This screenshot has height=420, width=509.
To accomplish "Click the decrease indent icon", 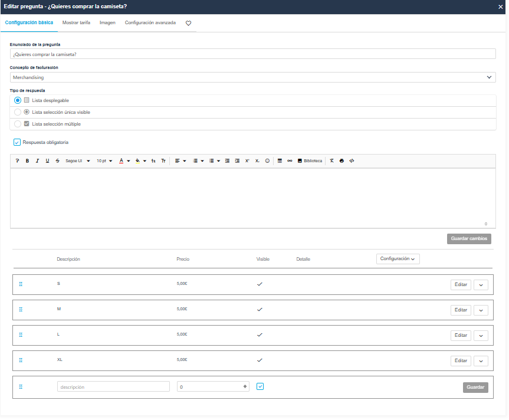I will tap(227, 161).
